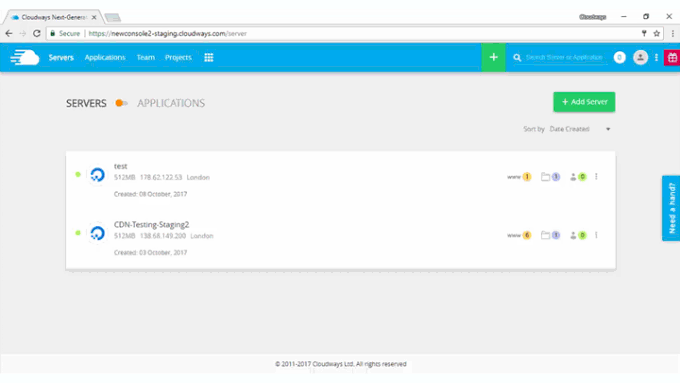Open the CDN-Testing-Staging2 server name
680x383 pixels.
click(151, 225)
